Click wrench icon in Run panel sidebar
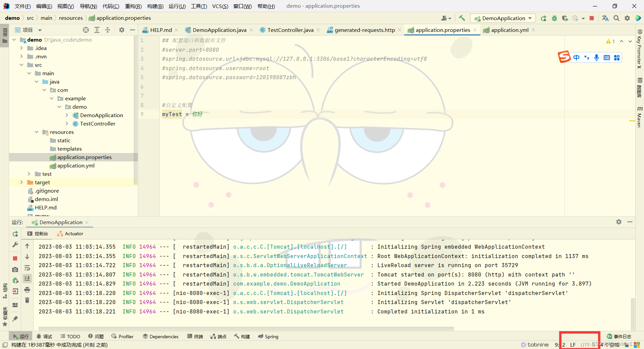644x349 pixels. (15, 245)
